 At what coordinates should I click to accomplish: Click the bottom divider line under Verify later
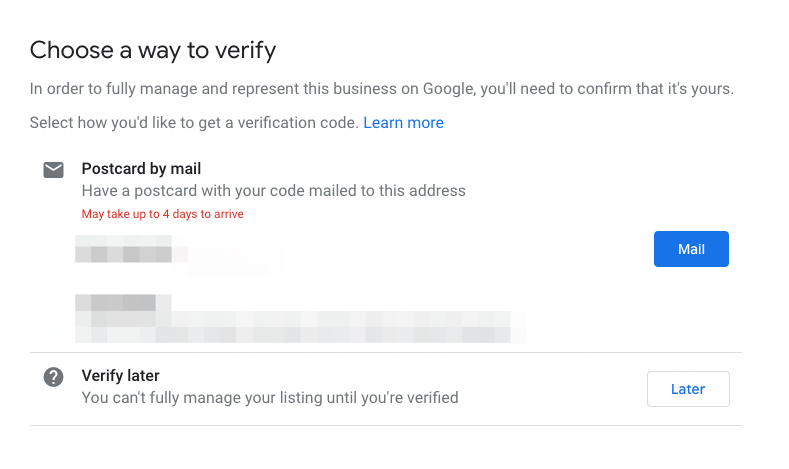[385, 426]
